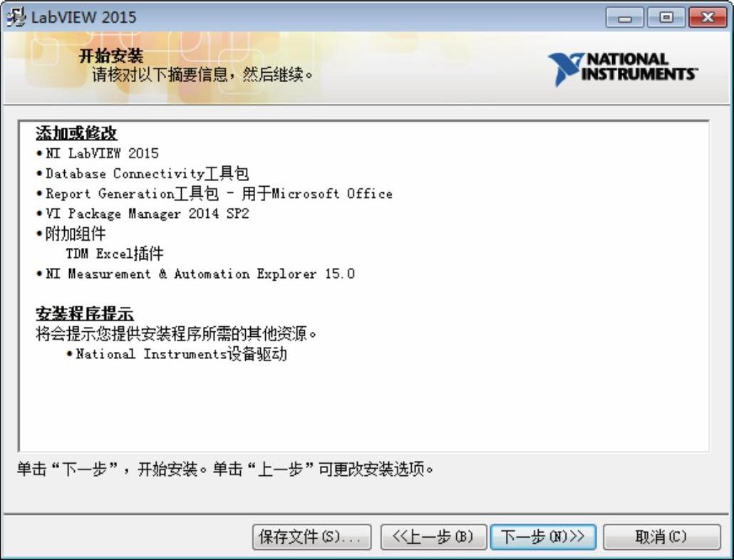Viewport: 734px width, 560px height.
Task: Start installation with 下一步(N)>> button
Action: [543, 536]
